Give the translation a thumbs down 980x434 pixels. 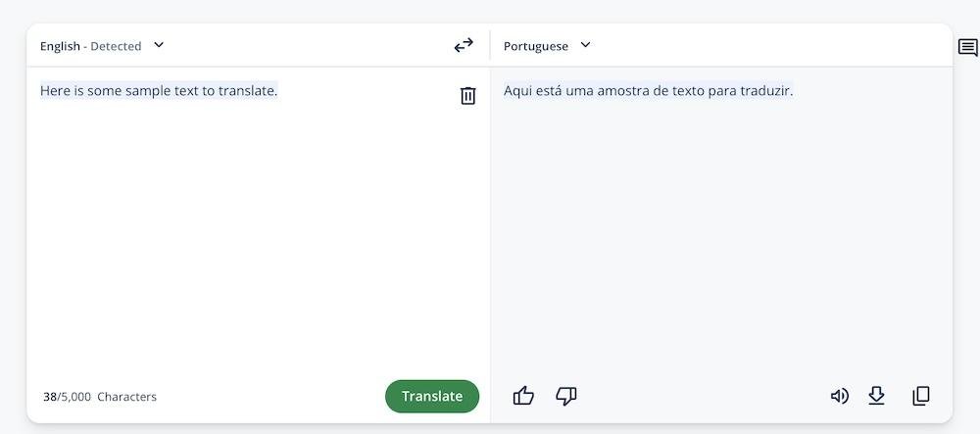[x=565, y=396]
